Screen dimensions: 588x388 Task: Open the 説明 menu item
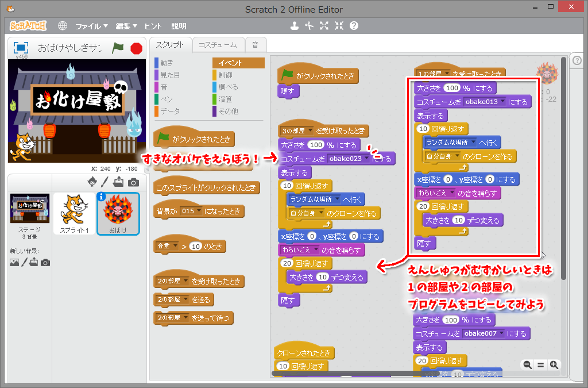[x=179, y=26]
